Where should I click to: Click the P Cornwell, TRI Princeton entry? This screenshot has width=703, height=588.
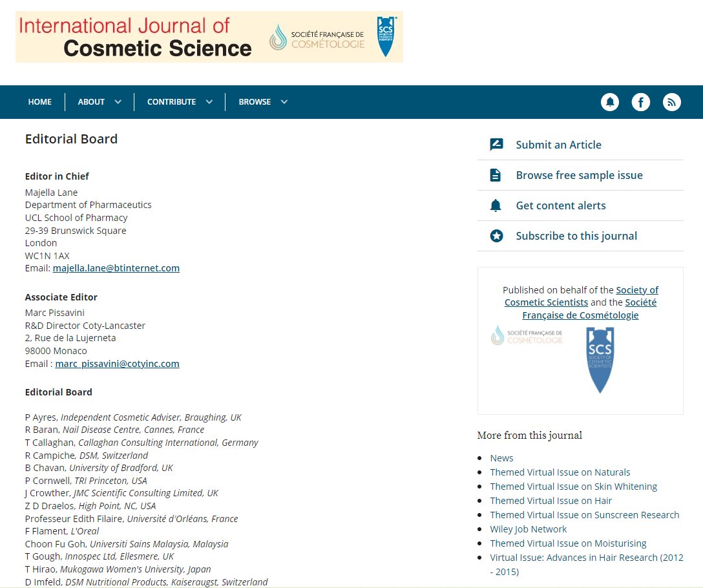click(x=86, y=481)
